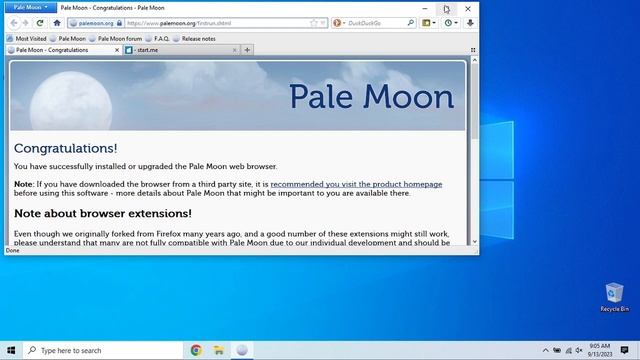The image size is (640, 360).
Task: Open the downloads arrow button
Action: (x=470, y=23)
